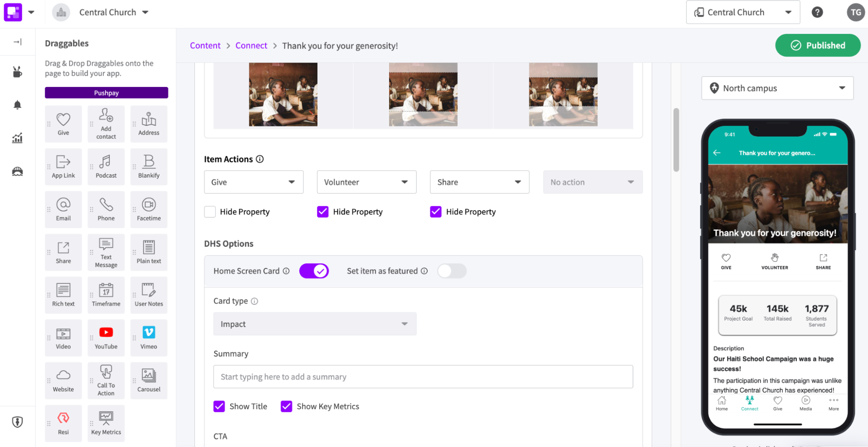This screenshot has width=868, height=447.
Task: Select the analytics chart icon in the sidebar
Action: click(x=17, y=138)
